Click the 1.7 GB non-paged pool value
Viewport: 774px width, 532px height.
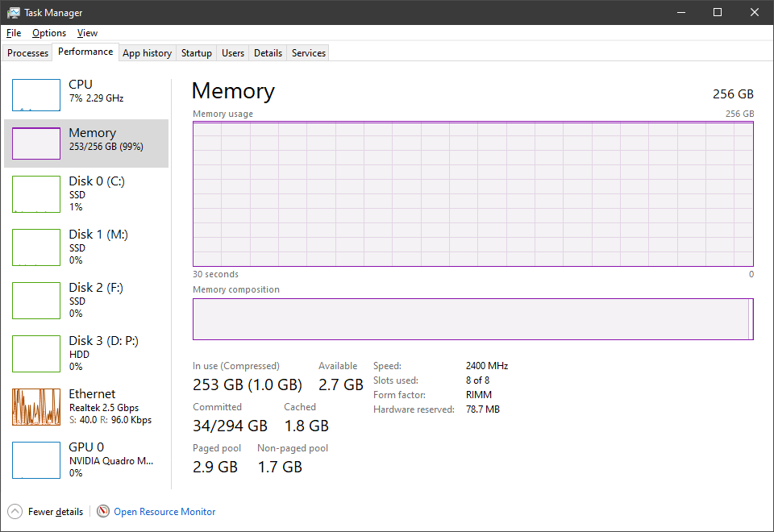[x=280, y=467]
